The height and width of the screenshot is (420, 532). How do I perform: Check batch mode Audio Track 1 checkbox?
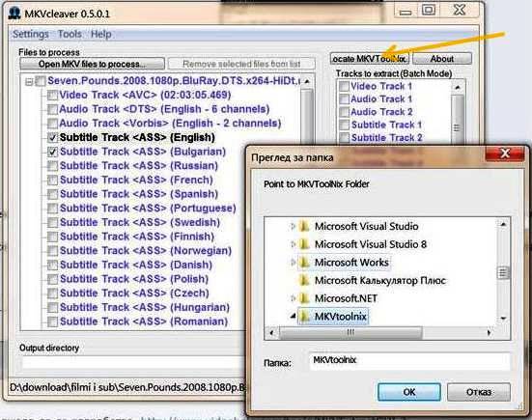[x=344, y=99]
